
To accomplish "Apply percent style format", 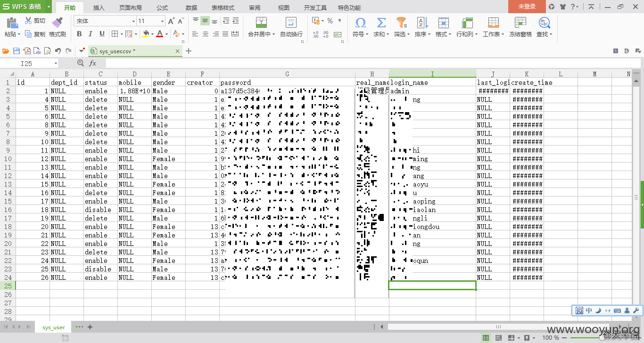I will coord(330,21).
